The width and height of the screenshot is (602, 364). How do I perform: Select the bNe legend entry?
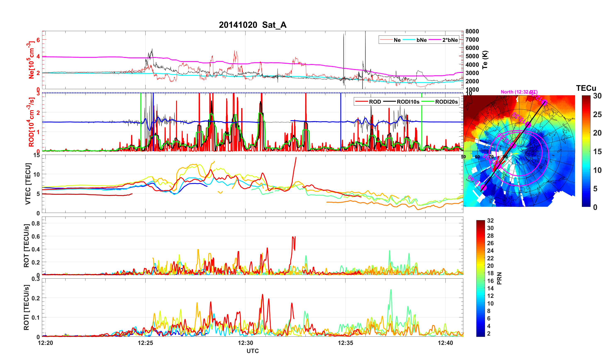click(421, 40)
